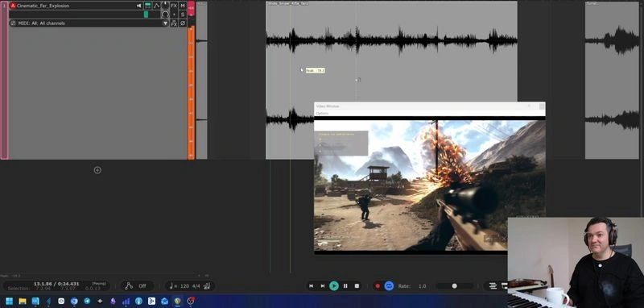Go to project end in transport

coord(323,285)
